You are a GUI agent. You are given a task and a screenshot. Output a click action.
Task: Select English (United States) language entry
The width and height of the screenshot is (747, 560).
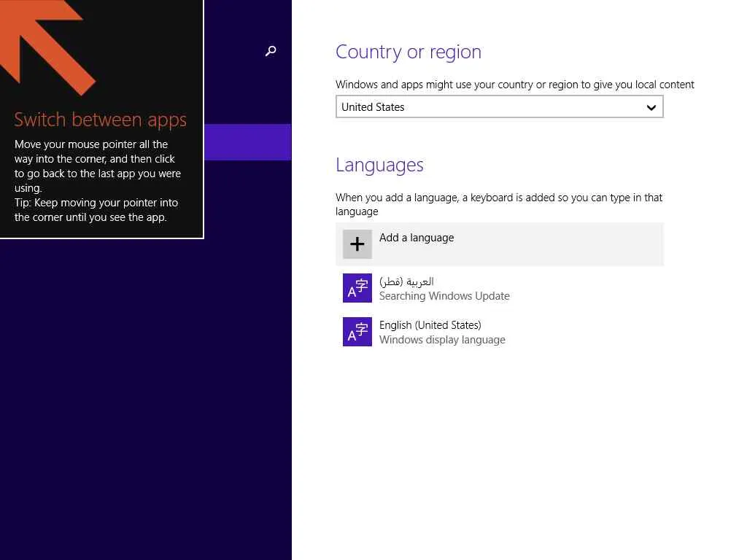tap(499, 332)
